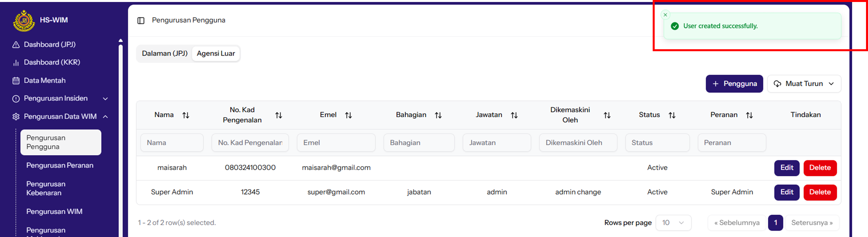The width and height of the screenshot is (868, 237).
Task: Click the Emel filter input field
Action: coord(336,143)
